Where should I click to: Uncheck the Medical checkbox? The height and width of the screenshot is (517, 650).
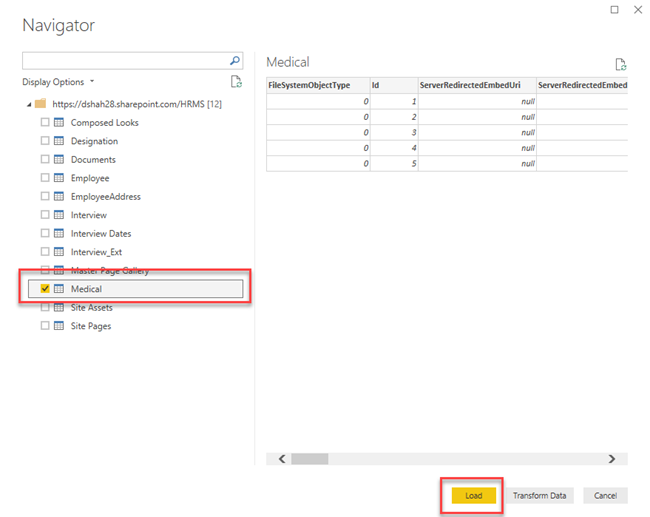tap(45, 289)
